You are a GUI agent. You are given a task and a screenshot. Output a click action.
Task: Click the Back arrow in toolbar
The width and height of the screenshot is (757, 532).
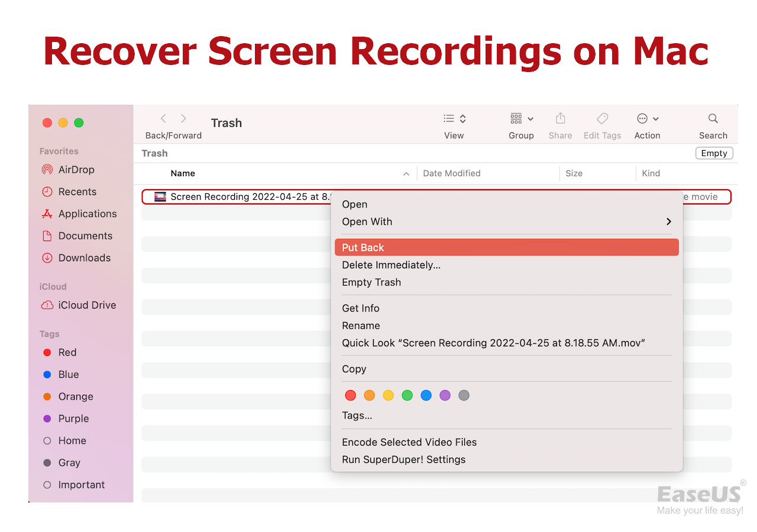(x=164, y=119)
